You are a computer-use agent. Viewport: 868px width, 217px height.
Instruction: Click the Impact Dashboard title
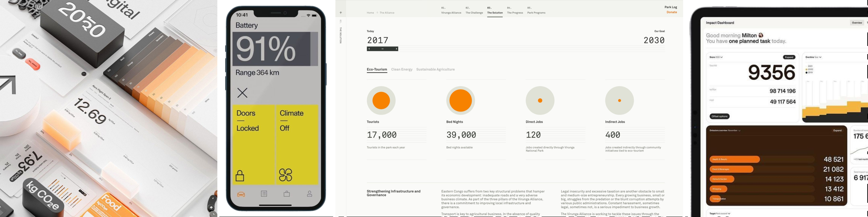pyautogui.click(x=720, y=23)
